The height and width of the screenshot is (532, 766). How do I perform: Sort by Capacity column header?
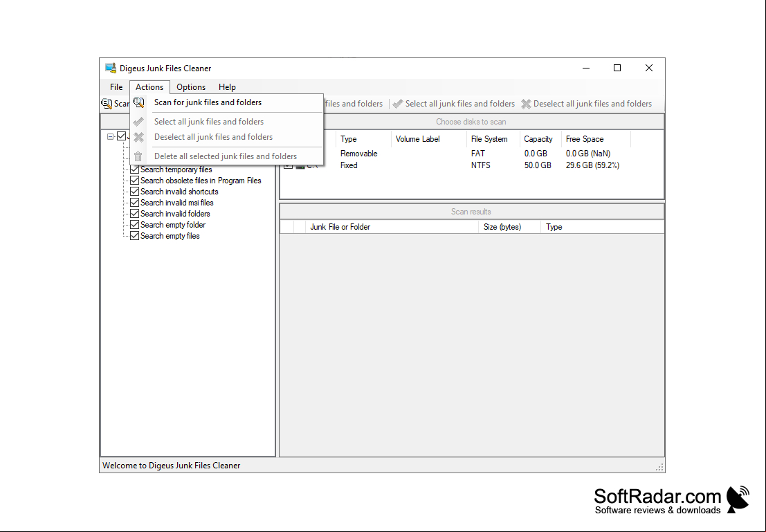(x=540, y=139)
